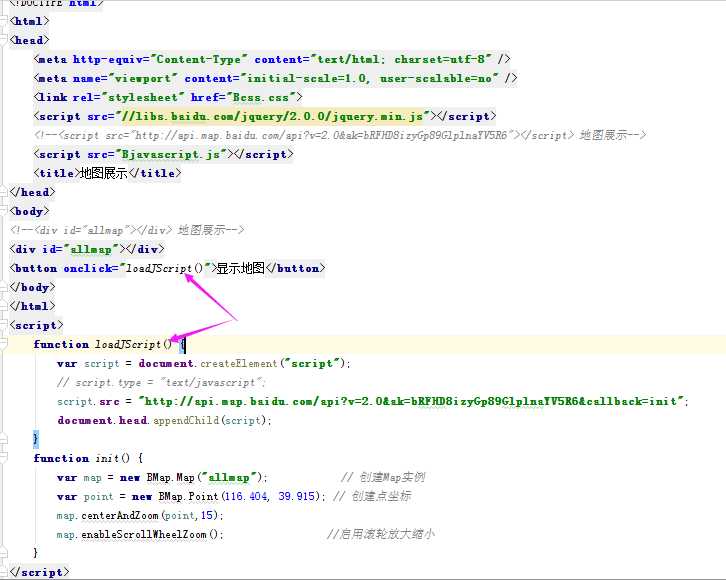Collapse the fold marker beside the opening body tag

pos(4,211)
